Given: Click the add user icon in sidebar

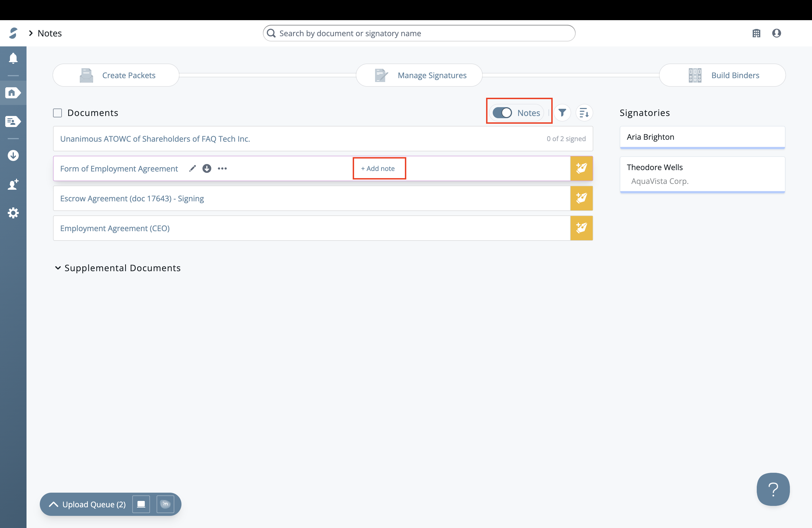Looking at the screenshot, I should (x=13, y=184).
